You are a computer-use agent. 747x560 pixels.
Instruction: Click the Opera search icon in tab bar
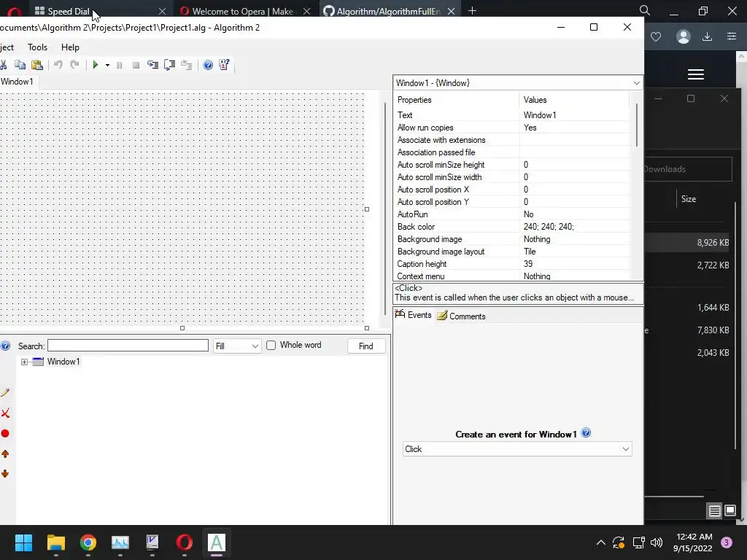click(x=645, y=10)
